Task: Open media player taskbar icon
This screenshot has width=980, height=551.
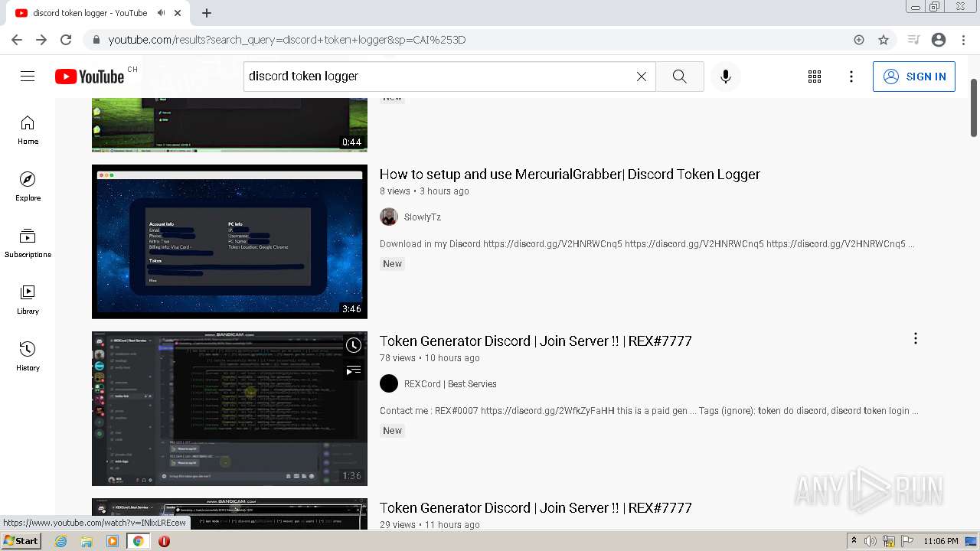Action: pos(113,541)
